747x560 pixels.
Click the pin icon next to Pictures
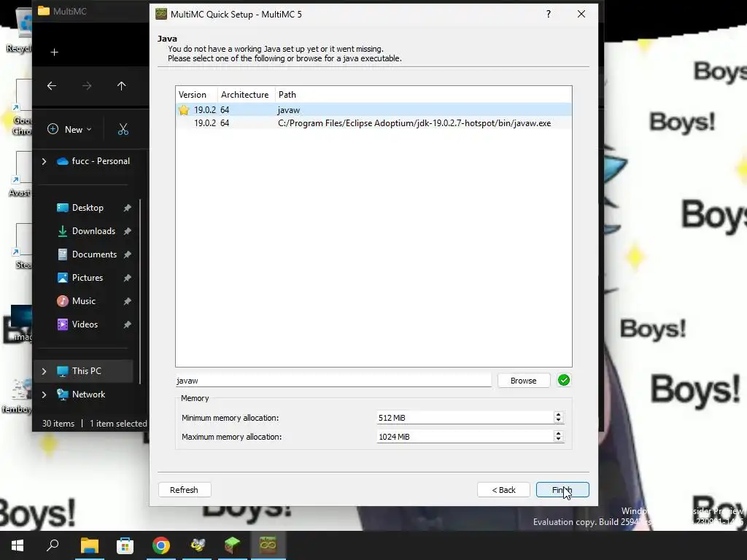coord(127,278)
